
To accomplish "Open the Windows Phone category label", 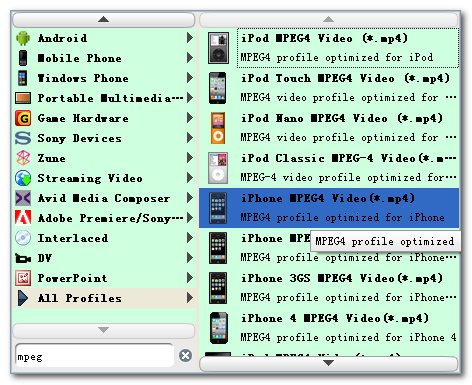I will coord(83,78).
